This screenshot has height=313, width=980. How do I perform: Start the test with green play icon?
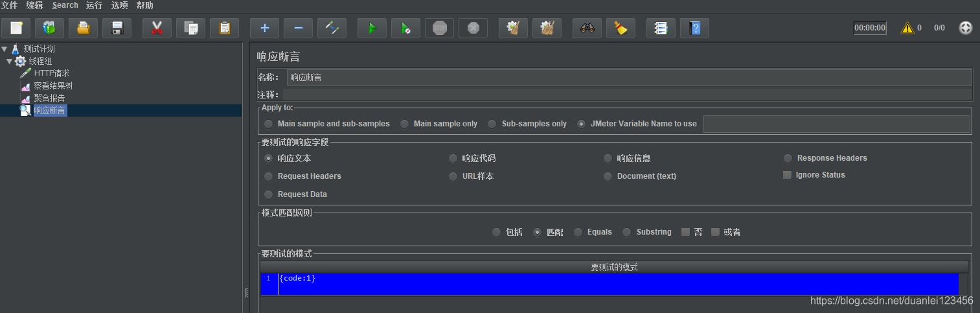pyautogui.click(x=372, y=28)
